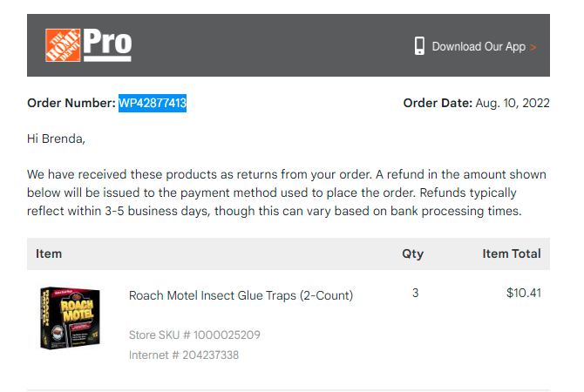Click the $10.41 item total amount
This screenshot has height=392, width=584.
(523, 293)
